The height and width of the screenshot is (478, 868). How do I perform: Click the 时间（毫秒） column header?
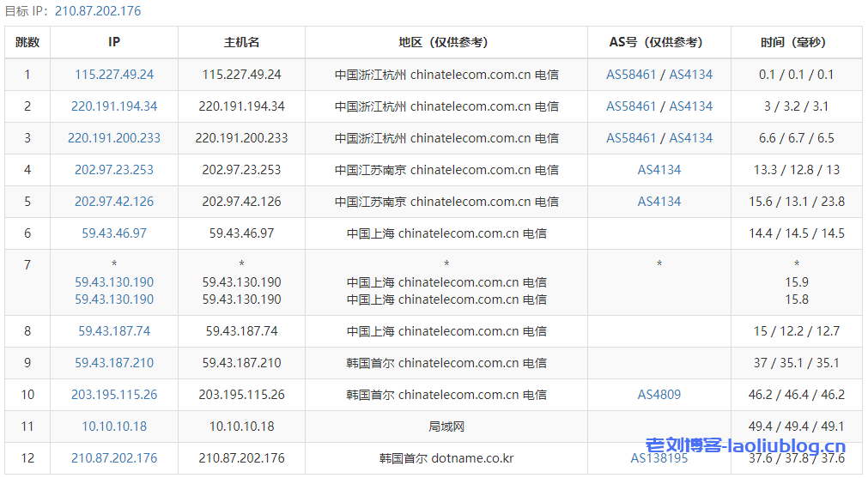[x=796, y=42]
